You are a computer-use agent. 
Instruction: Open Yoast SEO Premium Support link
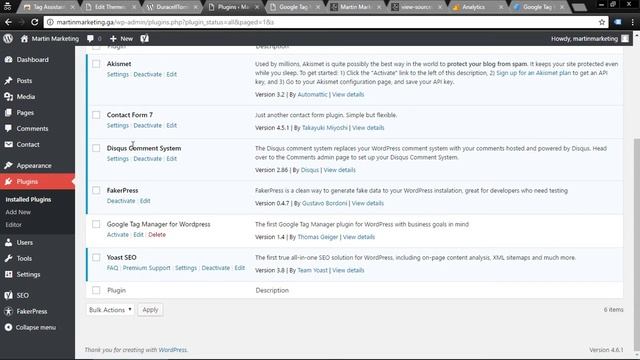coord(147,268)
